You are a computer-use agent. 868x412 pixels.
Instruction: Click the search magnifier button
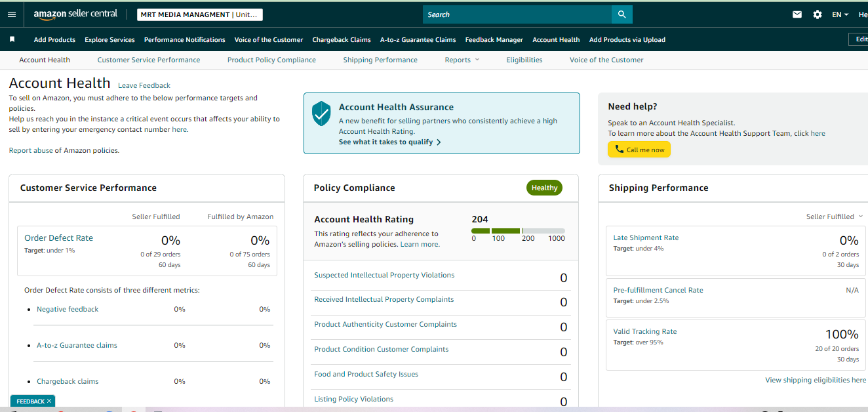click(622, 14)
